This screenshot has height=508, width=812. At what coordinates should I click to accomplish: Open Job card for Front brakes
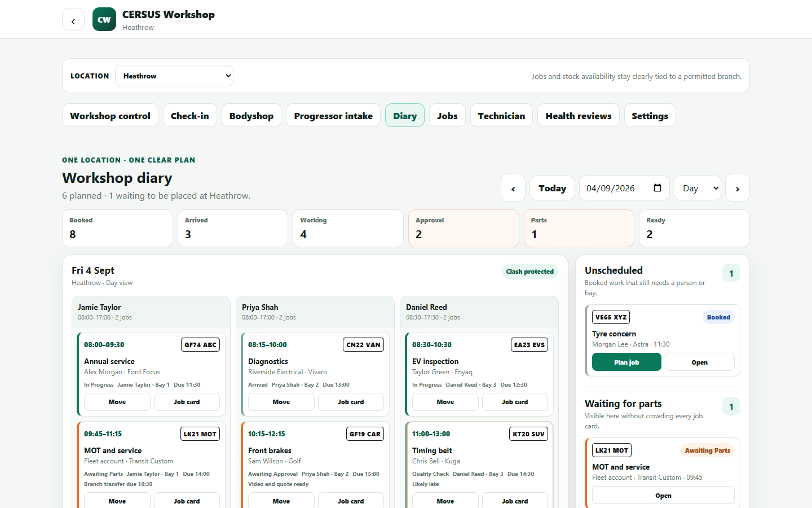point(351,501)
